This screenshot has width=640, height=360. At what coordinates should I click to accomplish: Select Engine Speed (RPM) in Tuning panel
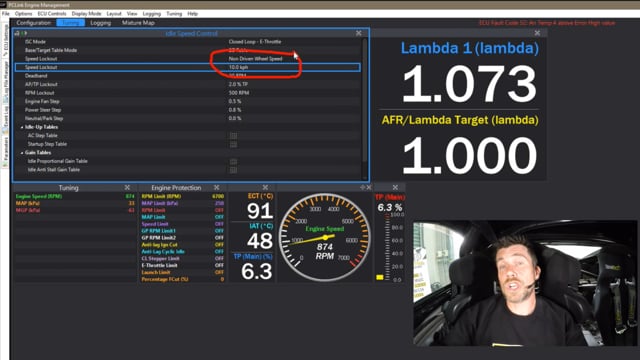tap(75, 196)
